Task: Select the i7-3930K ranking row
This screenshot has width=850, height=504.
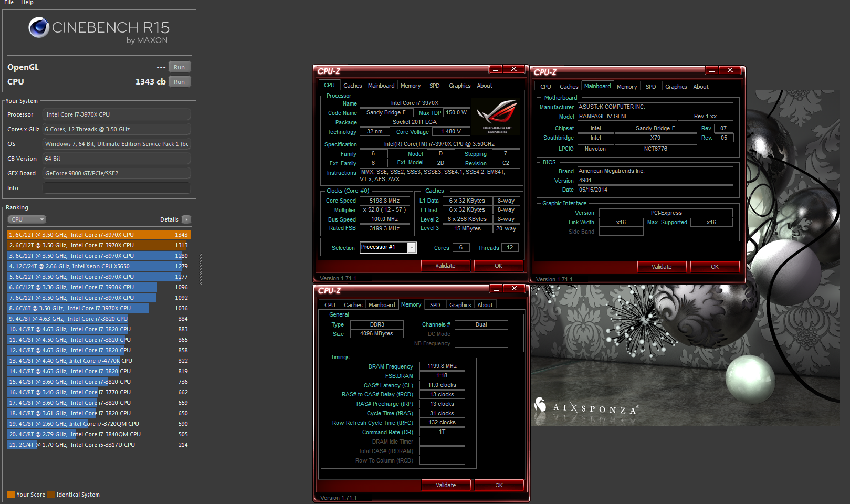Action: (x=99, y=287)
